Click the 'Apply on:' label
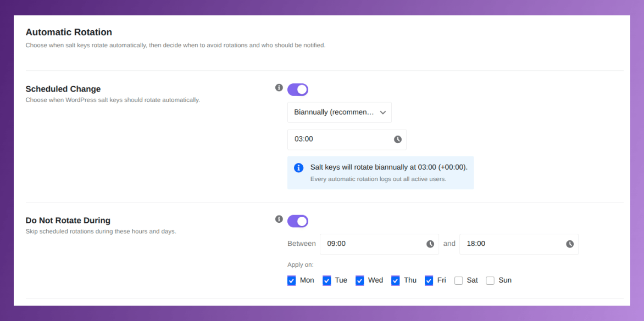 coord(300,265)
